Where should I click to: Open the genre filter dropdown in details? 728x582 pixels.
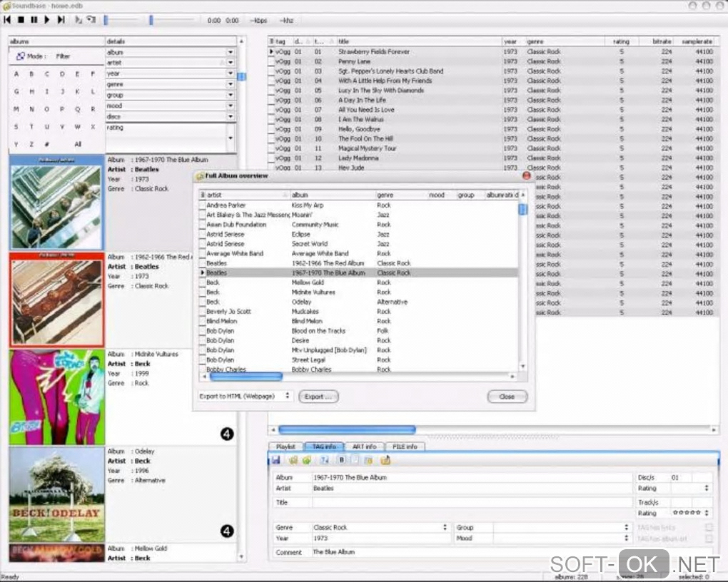point(231,84)
